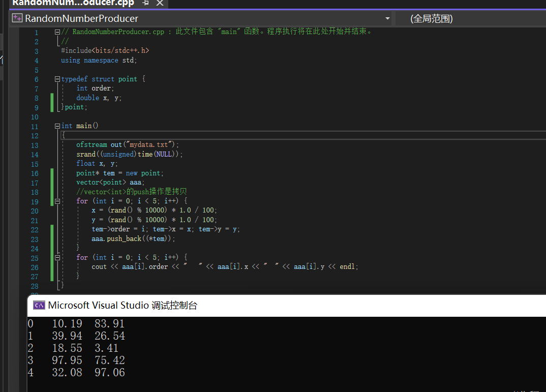This screenshot has width=546, height=392.
Task: Click the cout statement on line 26
Action: (x=225, y=266)
